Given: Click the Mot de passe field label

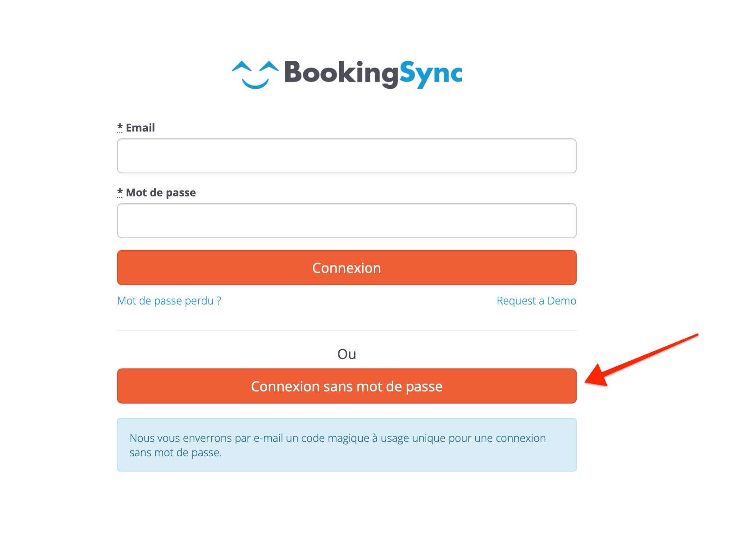Looking at the screenshot, I should coord(161,193).
